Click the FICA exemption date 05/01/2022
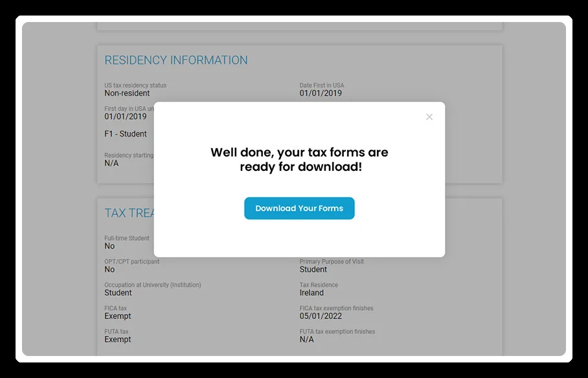The height and width of the screenshot is (378, 588). tap(321, 316)
